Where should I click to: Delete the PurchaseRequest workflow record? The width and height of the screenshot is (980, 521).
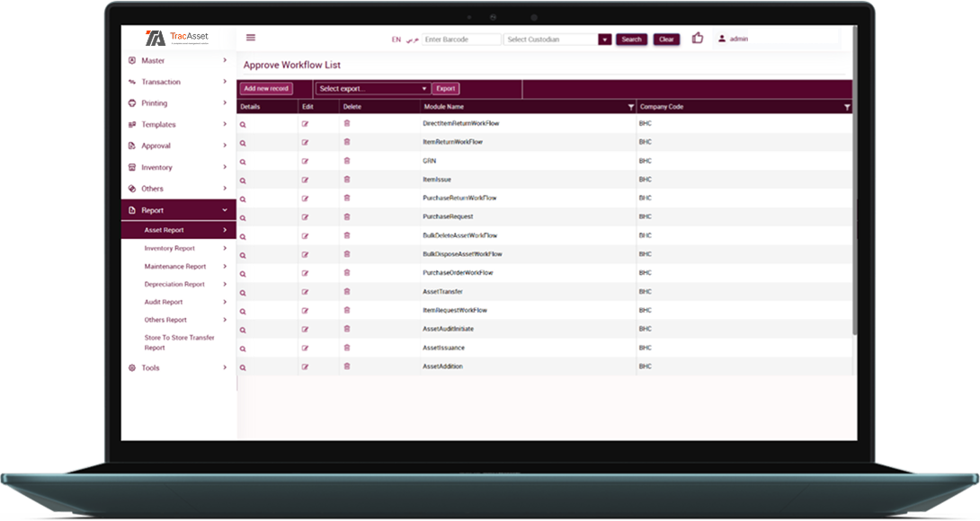[x=347, y=216]
